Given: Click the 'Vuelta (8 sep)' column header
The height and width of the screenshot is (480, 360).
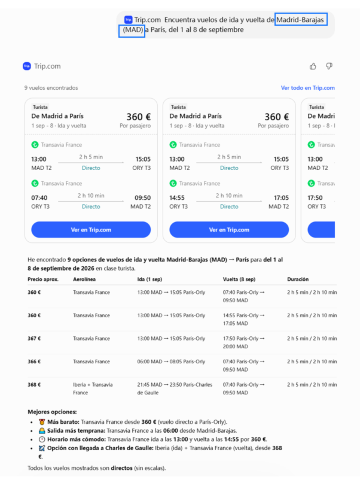Looking at the screenshot, I should click(x=239, y=279).
